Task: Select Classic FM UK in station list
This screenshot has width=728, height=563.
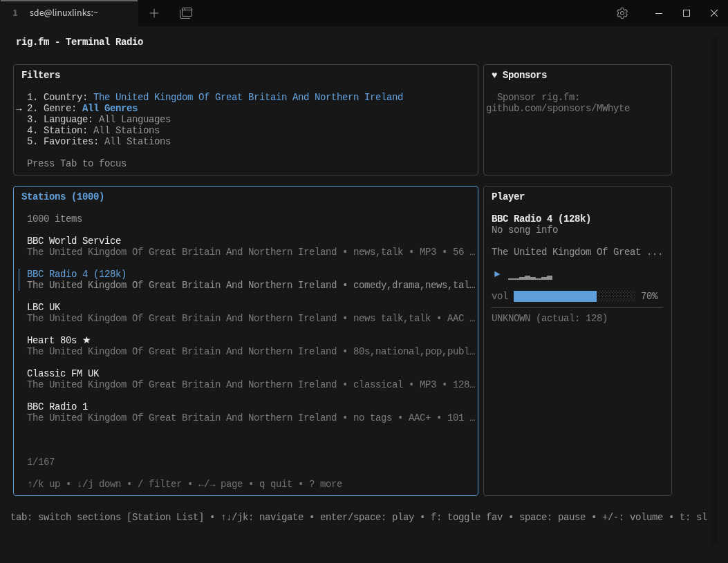Action: point(63,374)
